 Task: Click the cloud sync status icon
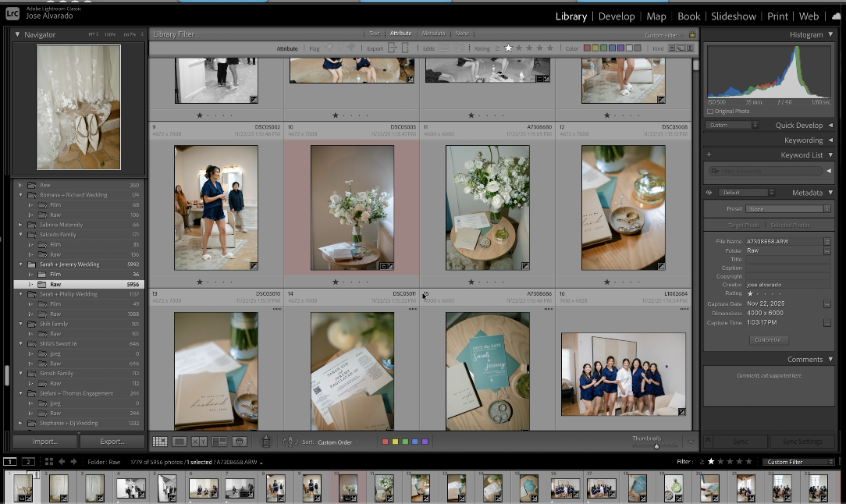836,16
